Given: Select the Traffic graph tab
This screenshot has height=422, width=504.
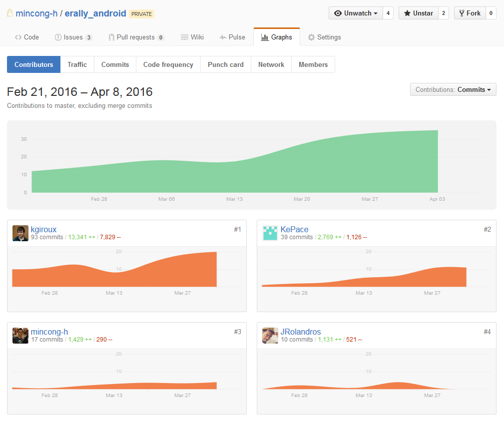Looking at the screenshot, I should coord(77,64).
